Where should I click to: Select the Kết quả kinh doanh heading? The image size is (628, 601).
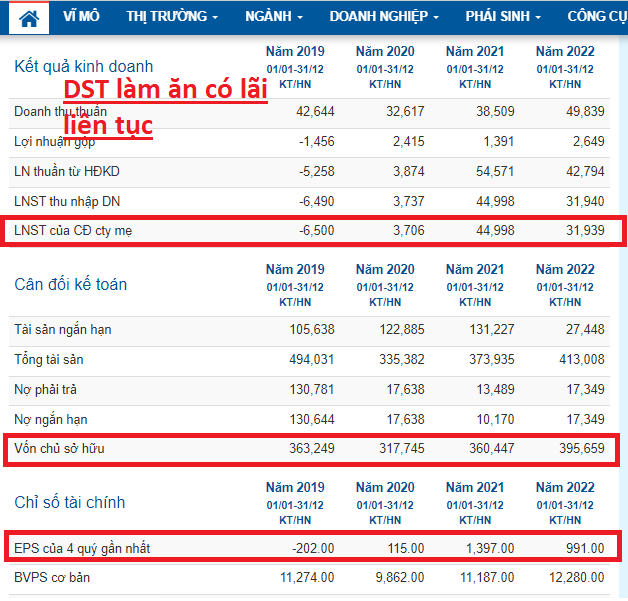[84, 66]
